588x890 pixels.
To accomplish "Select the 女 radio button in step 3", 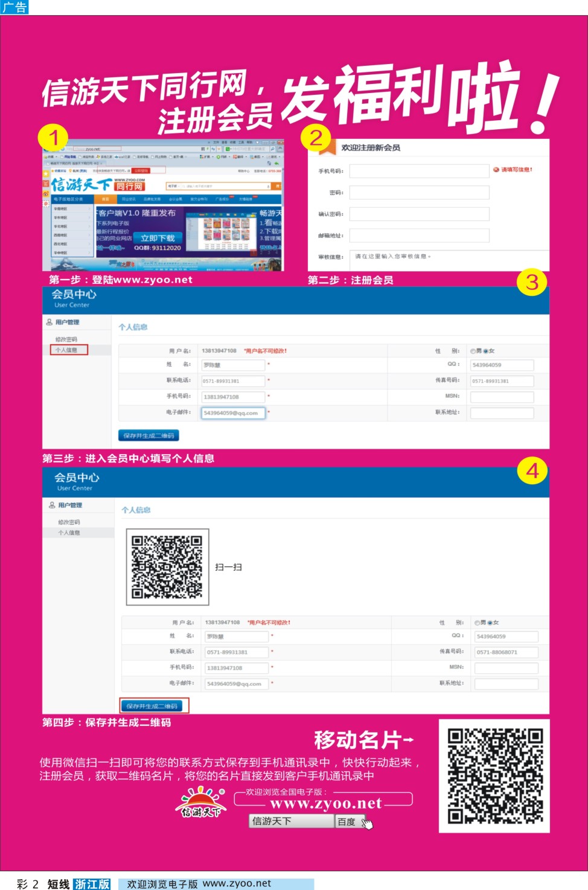I will pyautogui.click(x=485, y=351).
